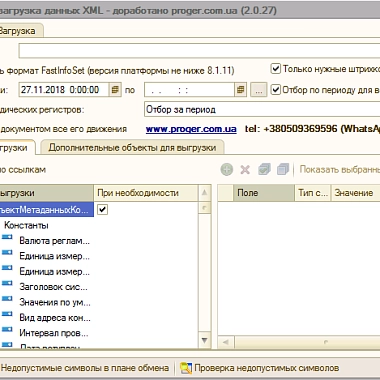Open Дополнительные объекты для выгрузки tab
The image size is (380, 380).
click(x=132, y=148)
